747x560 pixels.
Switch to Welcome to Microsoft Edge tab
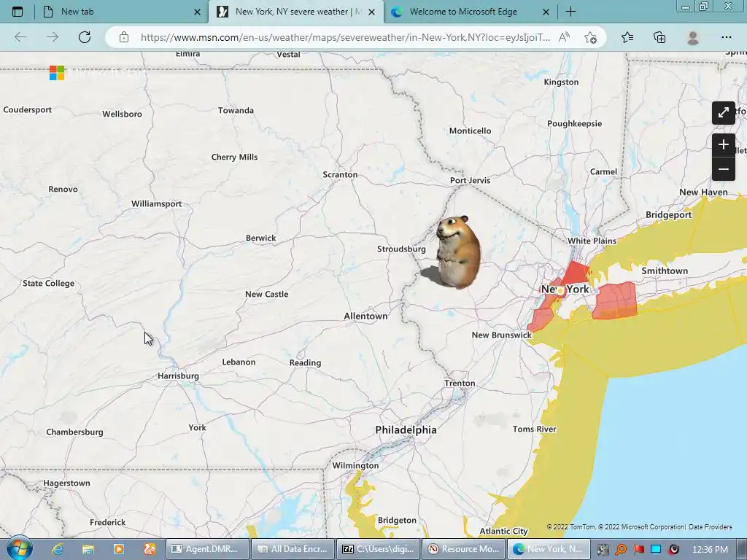pyautogui.click(x=471, y=12)
